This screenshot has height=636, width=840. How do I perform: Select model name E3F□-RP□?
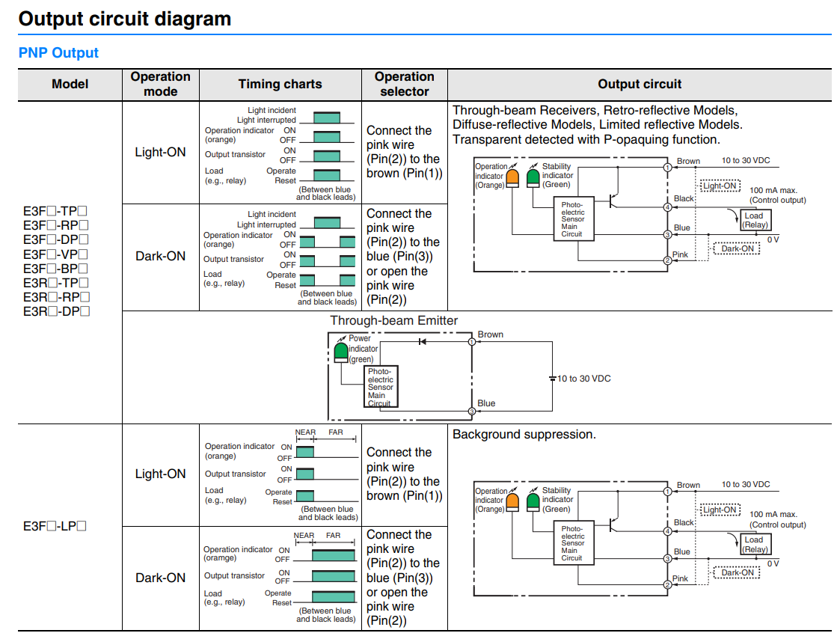pyautogui.click(x=55, y=225)
